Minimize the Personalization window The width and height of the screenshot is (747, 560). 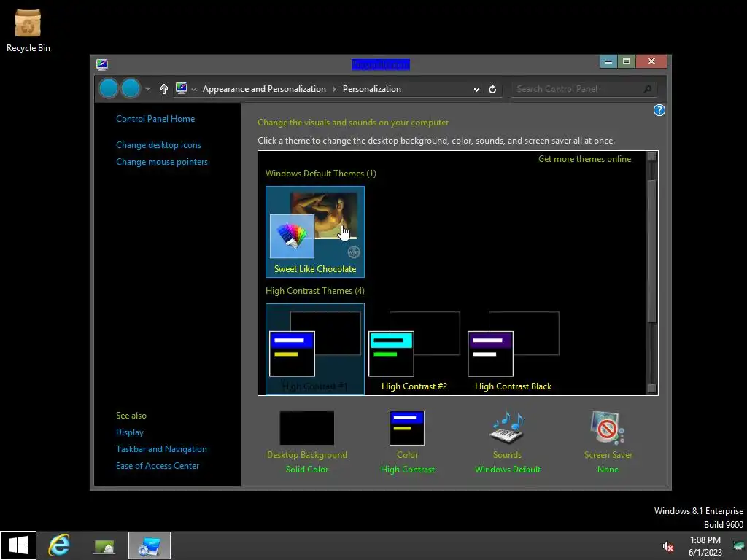click(608, 62)
